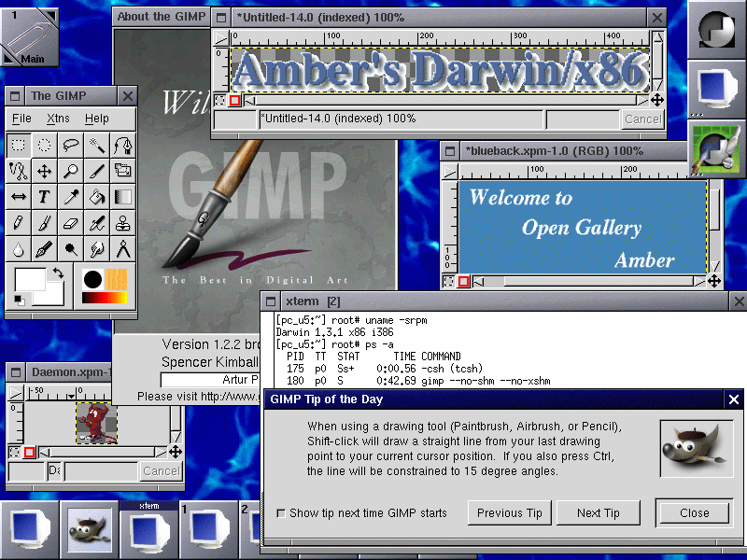
Task: Click the Window Maker clip labeled Main
Action: (30, 37)
